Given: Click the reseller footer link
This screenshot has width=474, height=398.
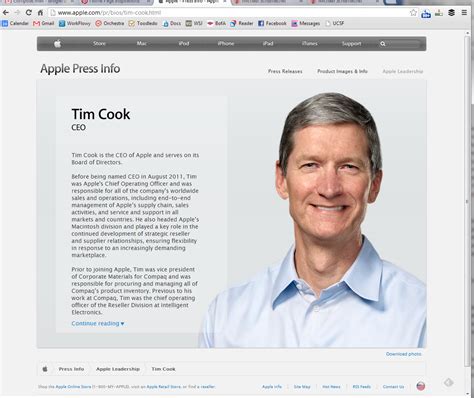Looking at the screenshot, I should pos(208,387).
